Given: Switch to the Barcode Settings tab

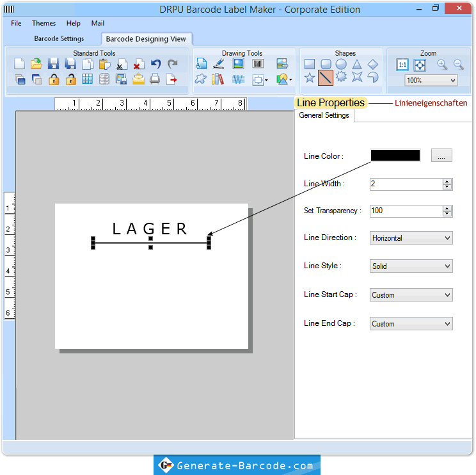Looking at the screenshot, I should 59,38.
